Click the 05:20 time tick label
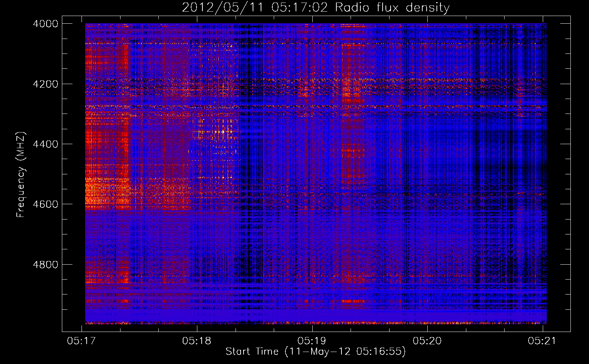The width and height of the screenshot is (589, 364). [x=427, y=341]
